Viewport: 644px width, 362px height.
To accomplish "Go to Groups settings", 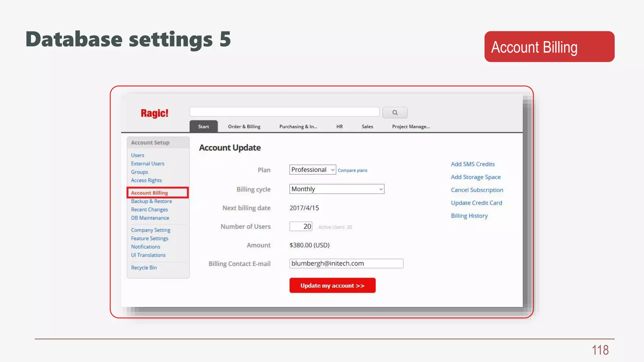I will (x=140, y=172).
